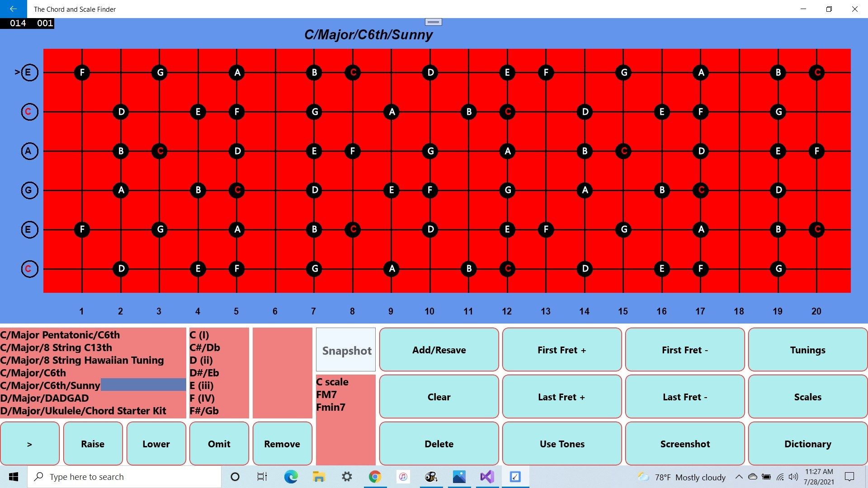Click Delete to remove current item
The height and width of the screenshot is (488, 868).
[438, 444]
